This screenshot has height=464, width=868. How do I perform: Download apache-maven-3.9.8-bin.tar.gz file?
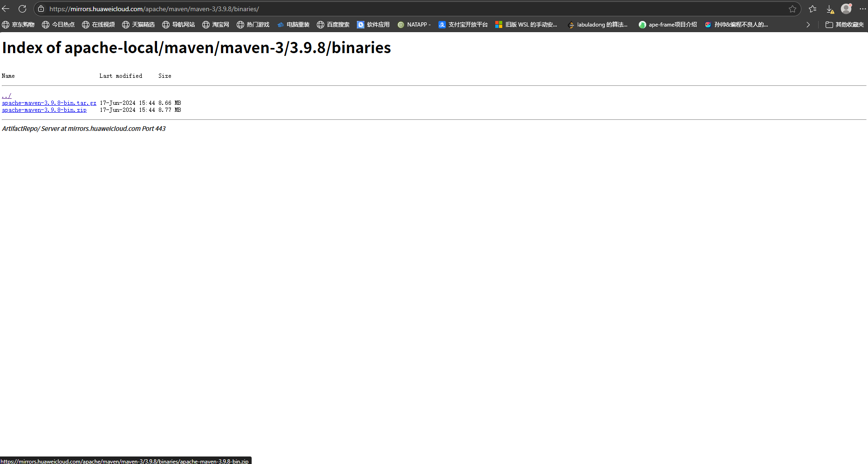[49, 103]
